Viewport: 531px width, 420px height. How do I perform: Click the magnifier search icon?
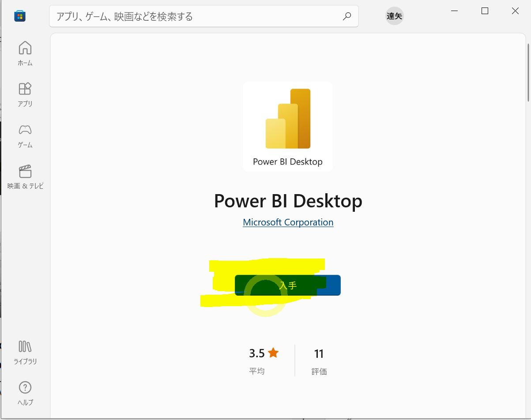point(347,16)
